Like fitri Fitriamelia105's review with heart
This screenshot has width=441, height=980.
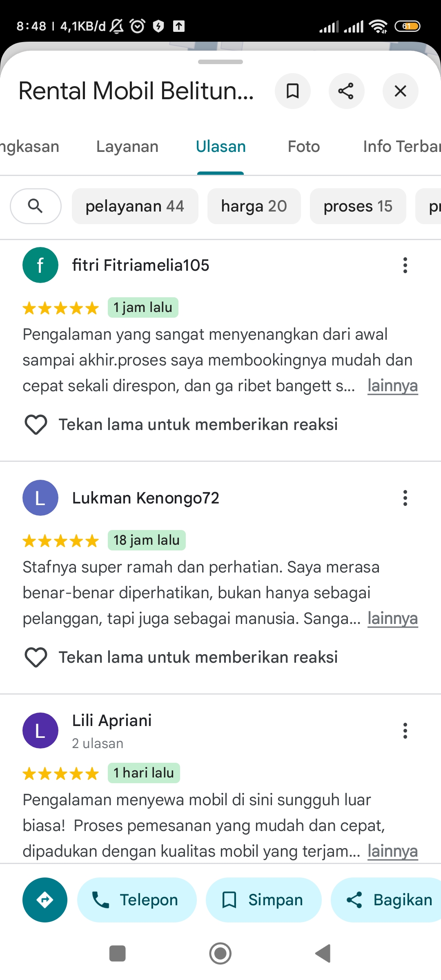pyautogui.click(x=36, y=425)
